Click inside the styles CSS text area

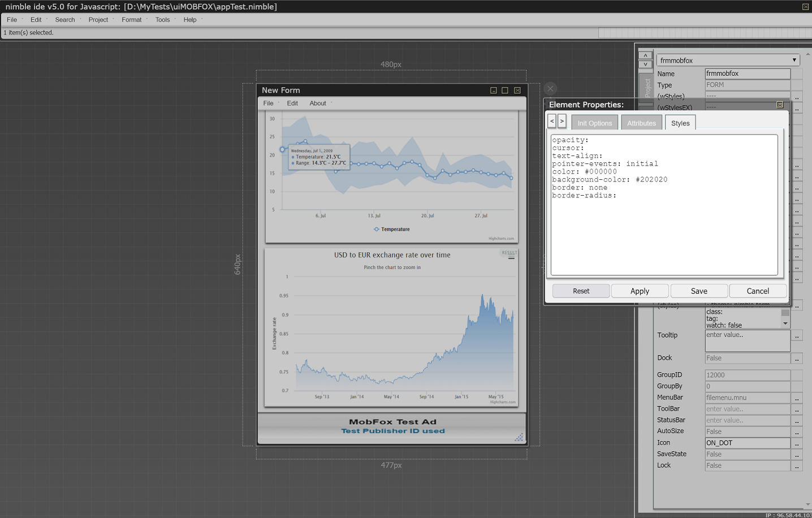tap(664, 205)
